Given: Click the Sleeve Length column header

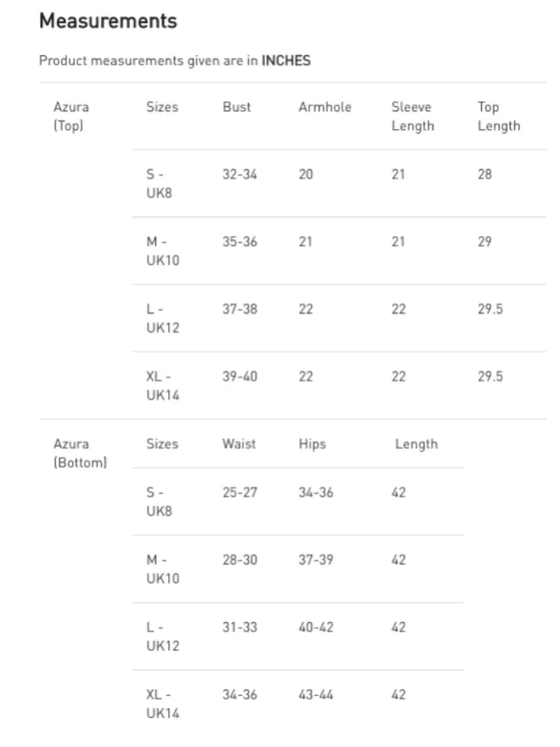Looking at the screenshot, I should 413,116.
